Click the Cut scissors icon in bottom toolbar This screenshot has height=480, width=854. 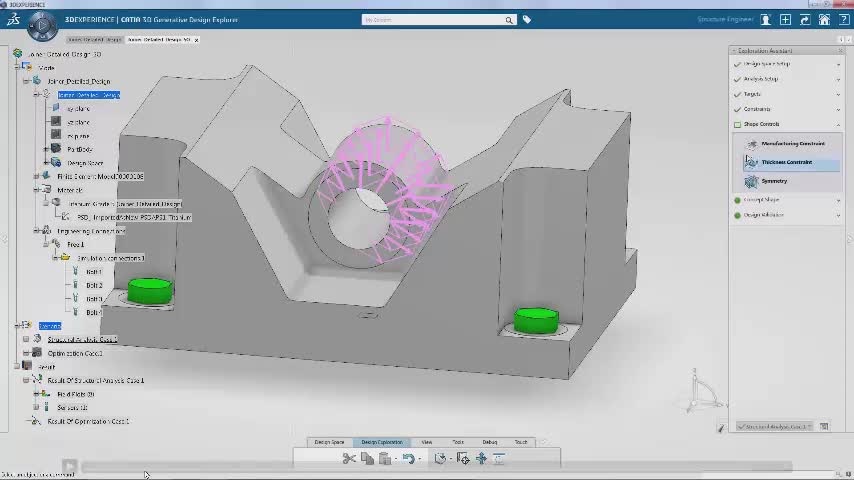[349, 459]
